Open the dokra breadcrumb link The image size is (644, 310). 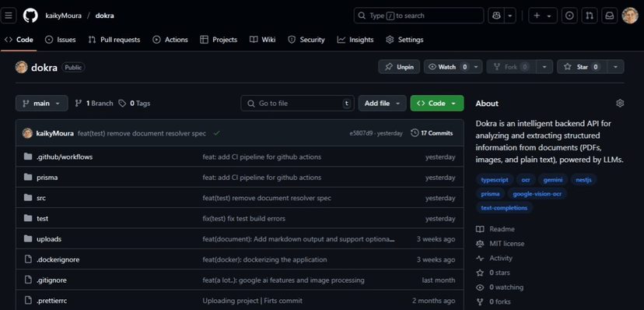104,16
